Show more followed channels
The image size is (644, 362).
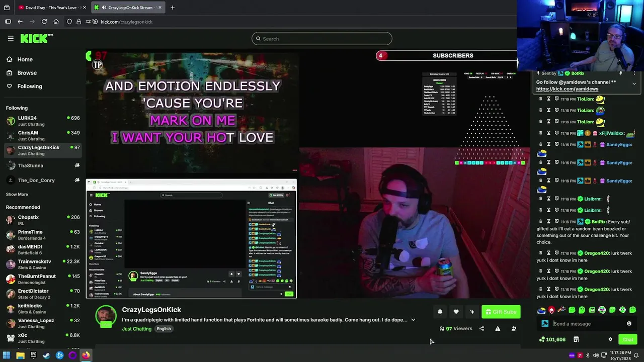click(17, 195)
